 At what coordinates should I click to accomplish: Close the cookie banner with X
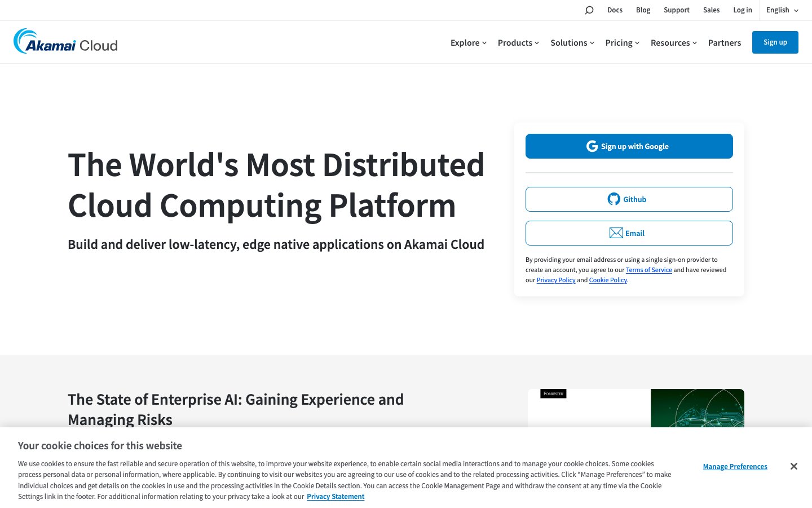[x=794, y=466]
